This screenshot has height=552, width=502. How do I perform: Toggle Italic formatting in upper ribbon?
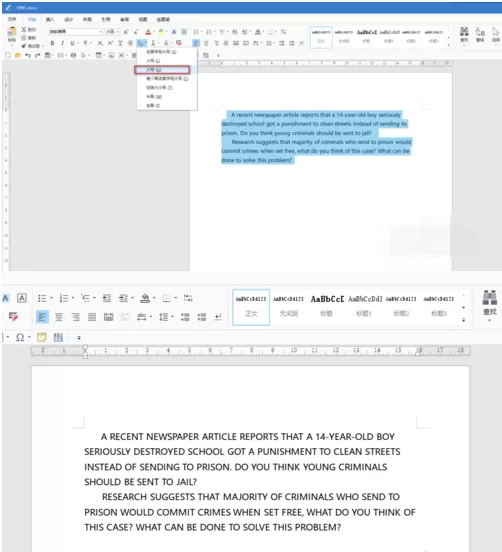pyautogui.click(x=62, y=43)
